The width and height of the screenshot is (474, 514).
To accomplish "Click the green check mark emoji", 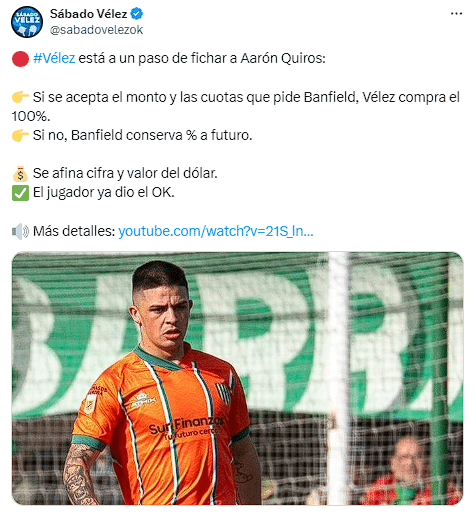I will 20,193.
